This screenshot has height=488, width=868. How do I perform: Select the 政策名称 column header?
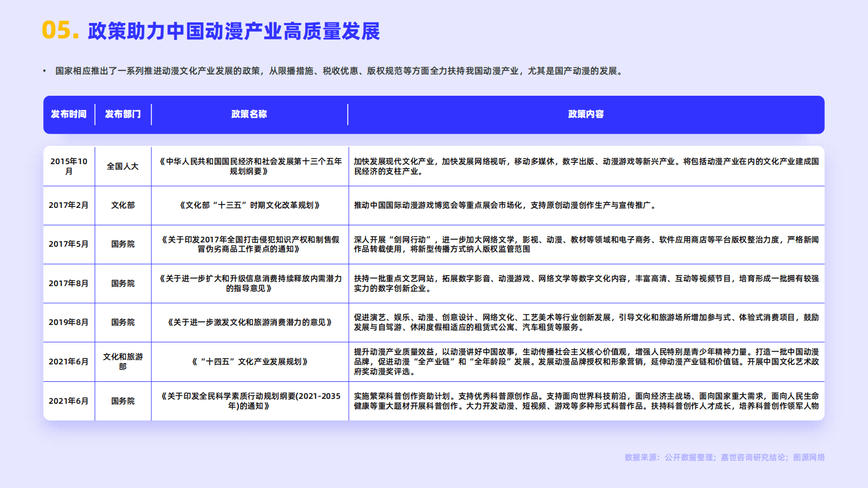(249, 114)
